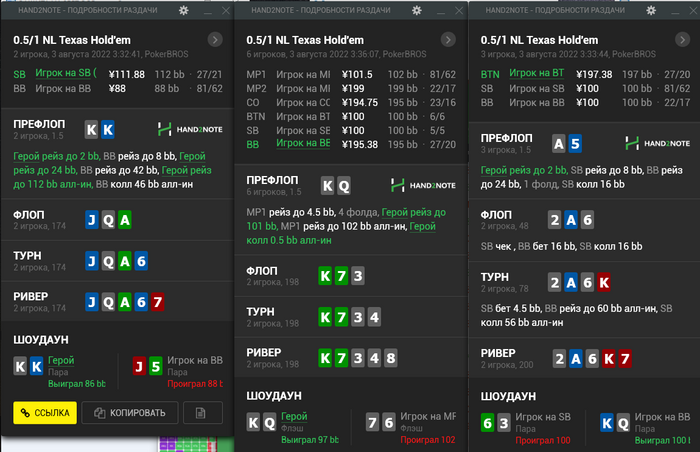Click the green A flop card in left window
Screen dimensions: 700x452
tap(125, 220)
